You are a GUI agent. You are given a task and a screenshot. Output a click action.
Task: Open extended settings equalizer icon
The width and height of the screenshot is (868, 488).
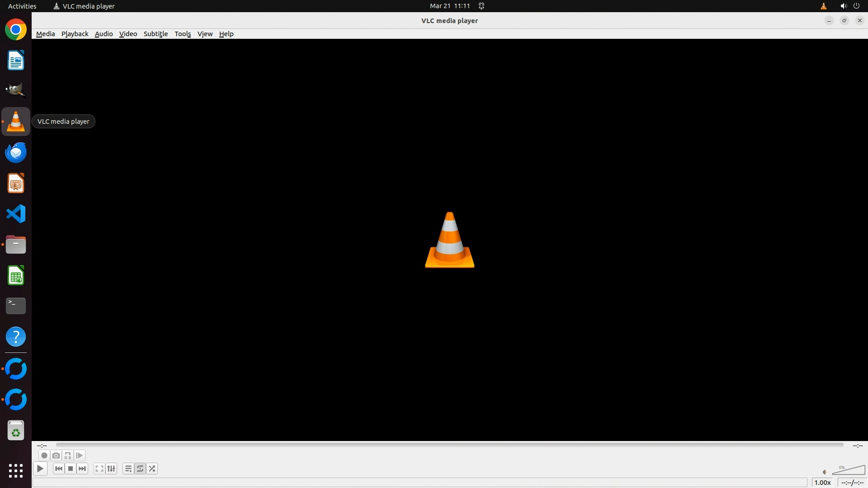(111, 469)
